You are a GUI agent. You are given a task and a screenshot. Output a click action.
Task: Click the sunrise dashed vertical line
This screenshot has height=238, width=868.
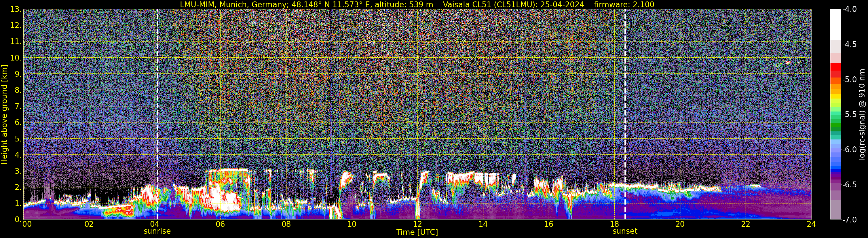157,114
